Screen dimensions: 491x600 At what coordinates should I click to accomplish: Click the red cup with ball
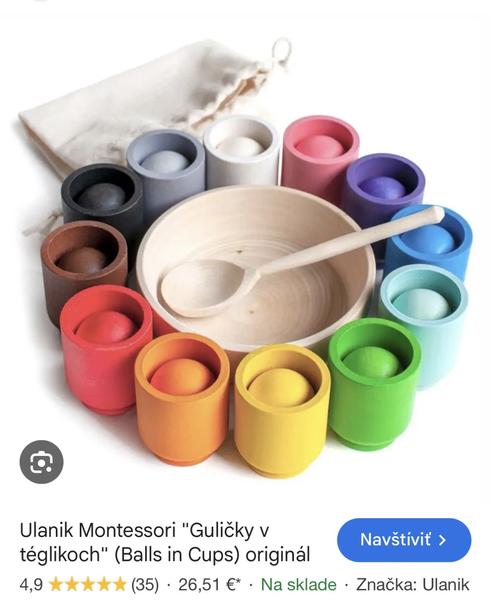106,349
